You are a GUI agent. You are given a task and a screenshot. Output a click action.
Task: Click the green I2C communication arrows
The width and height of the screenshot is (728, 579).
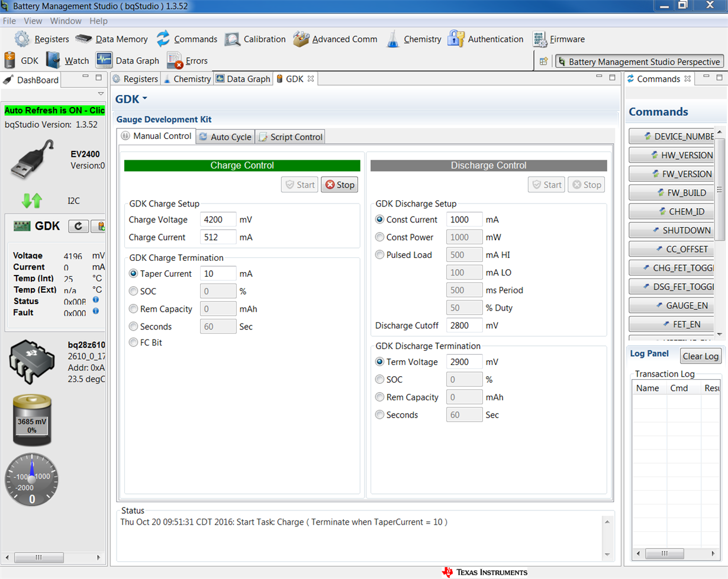click(x=31, y=201)
